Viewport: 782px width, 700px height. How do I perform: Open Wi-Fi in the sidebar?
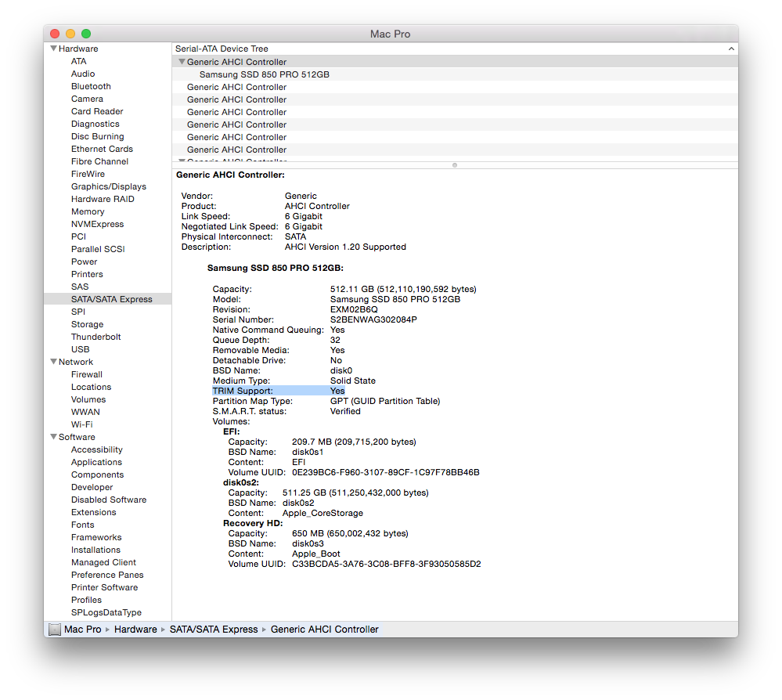[81, 424]
